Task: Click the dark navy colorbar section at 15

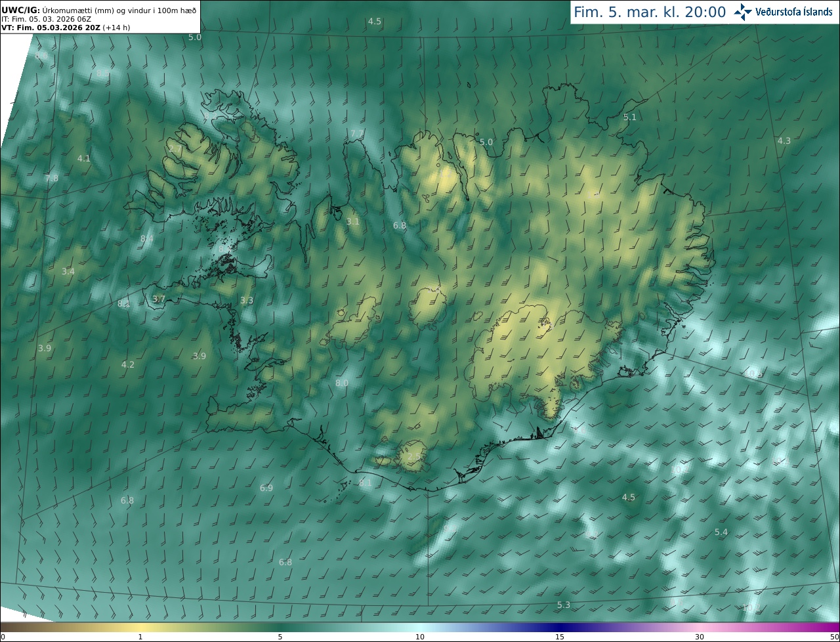Action: (560, 627)
